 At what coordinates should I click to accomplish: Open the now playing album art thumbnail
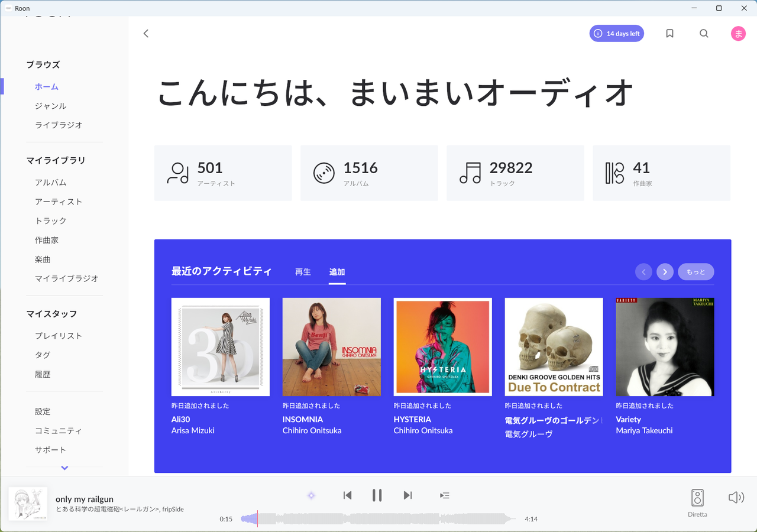pos(28,504)
